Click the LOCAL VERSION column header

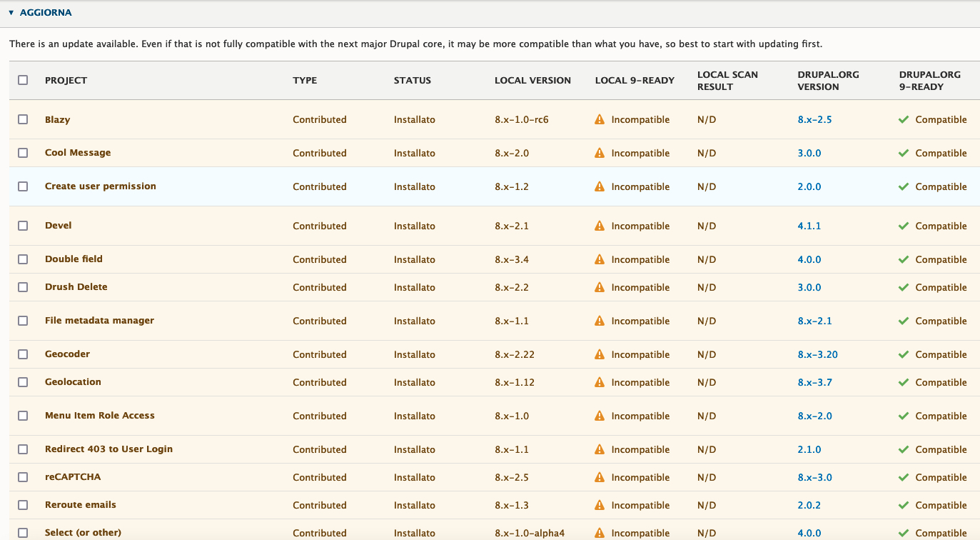pyautogui.click(x=532, y=80)
